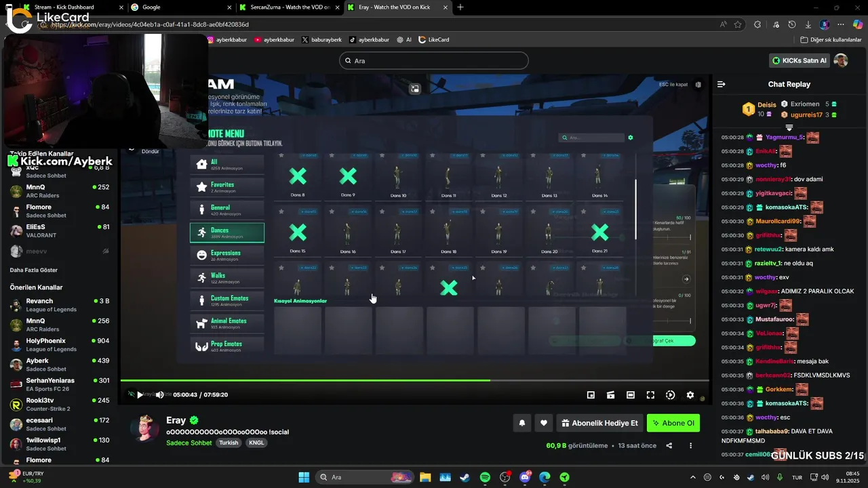Image resolution: width=868 pixels, height=488 pixels.
Task: Open picture-in-picture mini player icon
Action: point(591,395)
